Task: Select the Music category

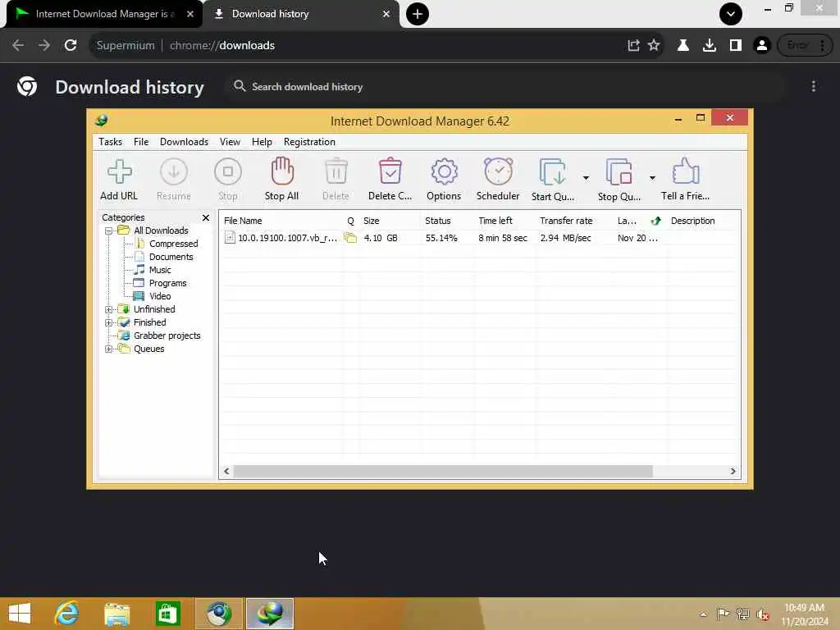Action: 160,270
